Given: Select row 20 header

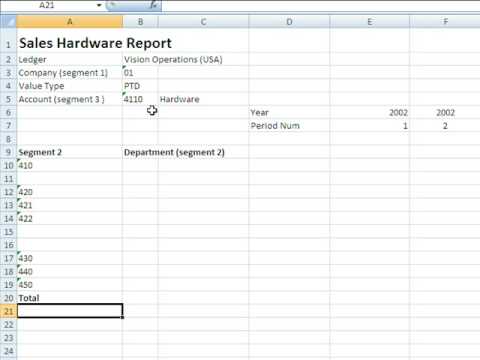Looking at the screenshot, I should (x=8, y=298).
